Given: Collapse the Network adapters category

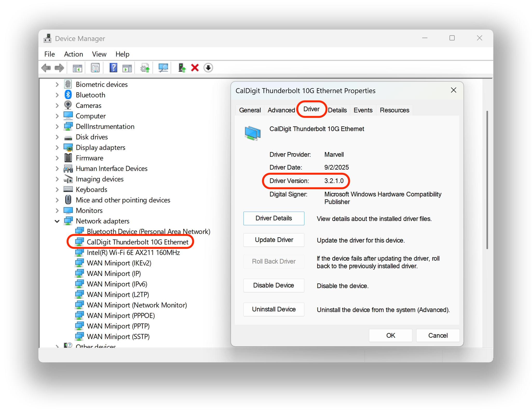Looking at the screenshot, I should click(x=57, y=221).
